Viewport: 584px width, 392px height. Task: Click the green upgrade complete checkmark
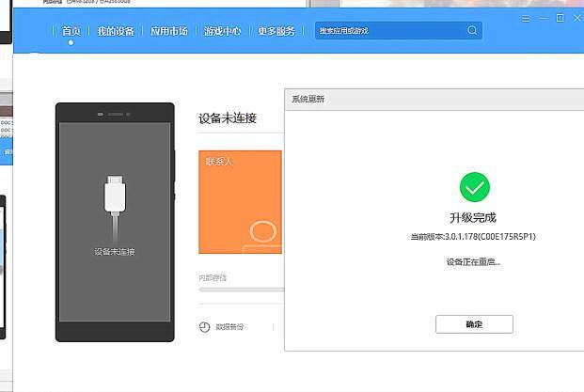(474, 187)
